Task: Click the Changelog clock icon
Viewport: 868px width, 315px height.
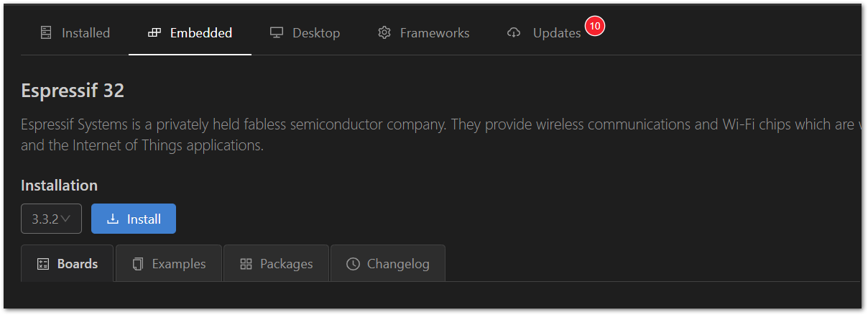Action: 353,264
